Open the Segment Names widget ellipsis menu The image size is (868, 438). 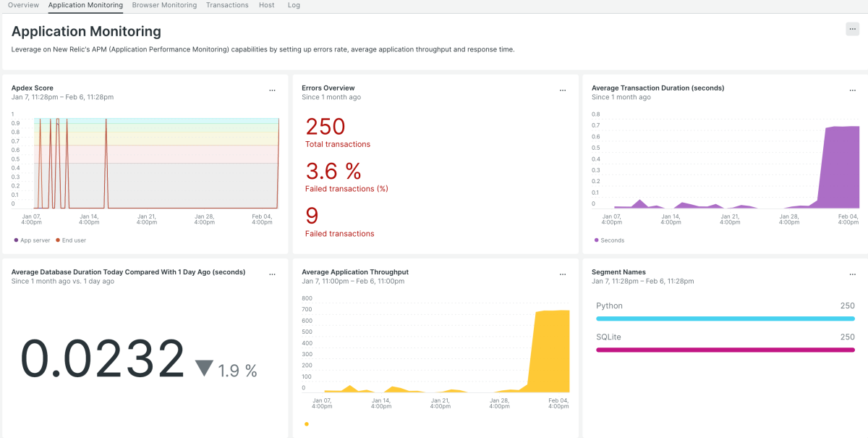[x=852, y=274]
